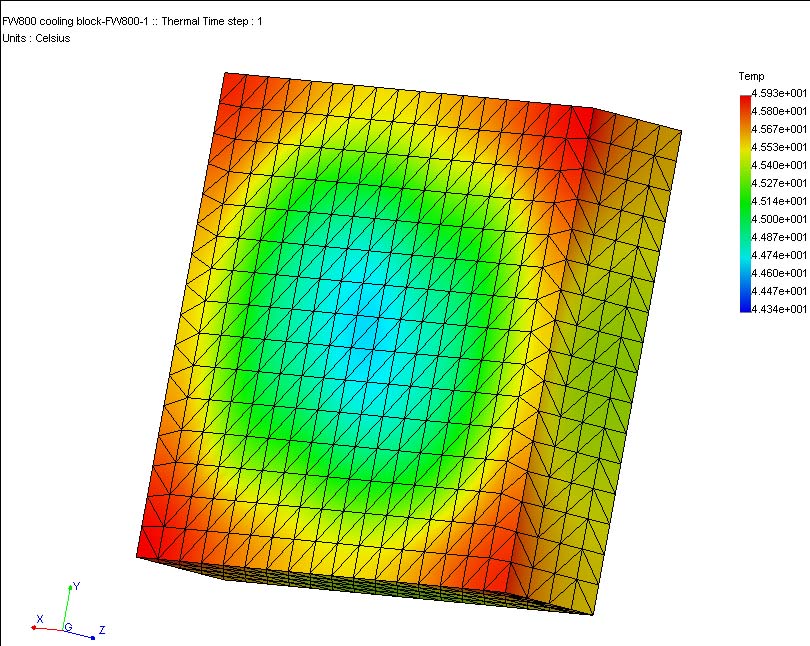Screen dimensions: 810x646
Task: Click the G origin label of the triad
Action: [68, 627]
